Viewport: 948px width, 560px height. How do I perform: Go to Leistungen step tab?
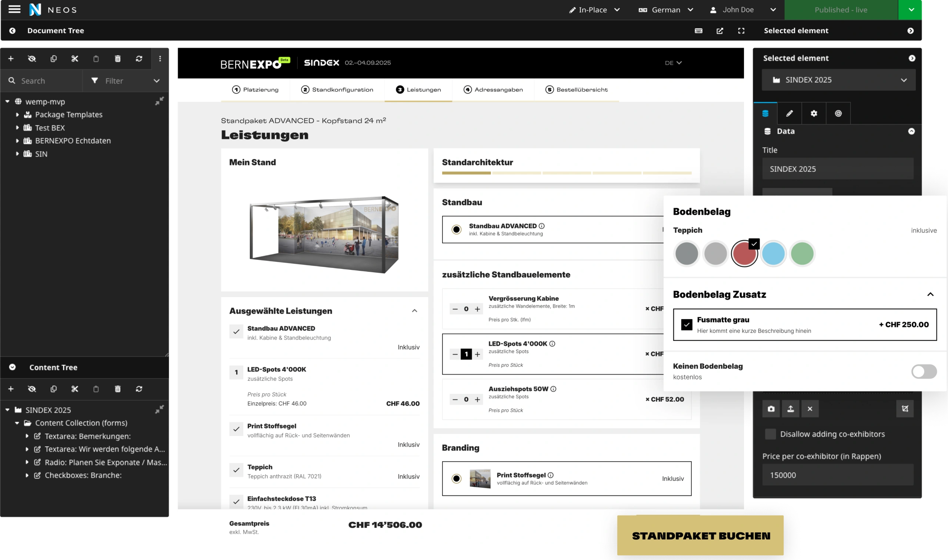click(418, 90)
